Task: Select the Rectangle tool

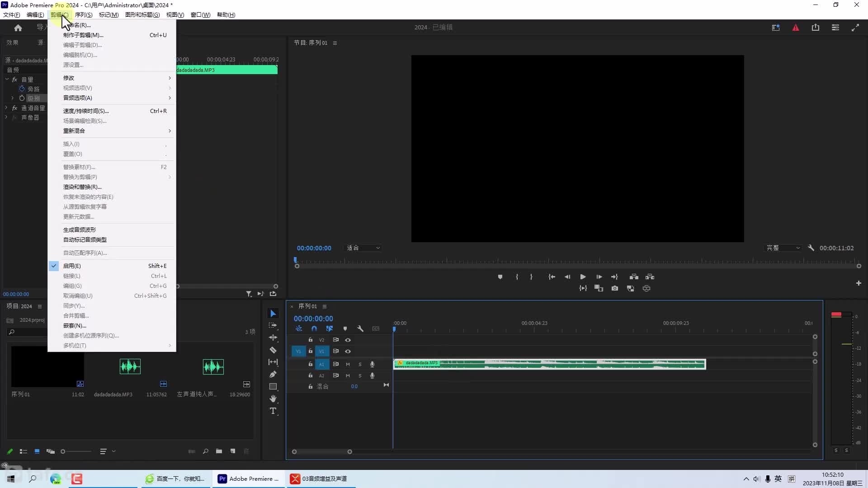Action: pos(273,386)
